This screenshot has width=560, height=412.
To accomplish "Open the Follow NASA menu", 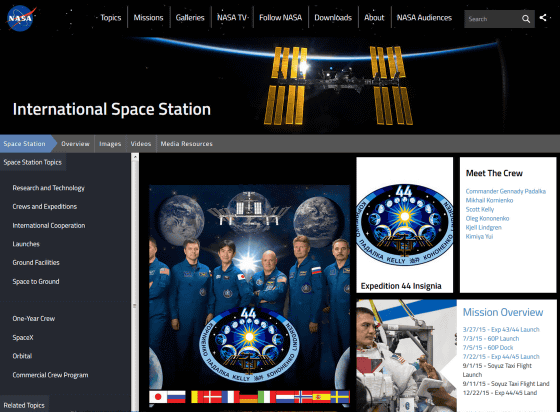I will pyautogui.click(x=280, y=17).
